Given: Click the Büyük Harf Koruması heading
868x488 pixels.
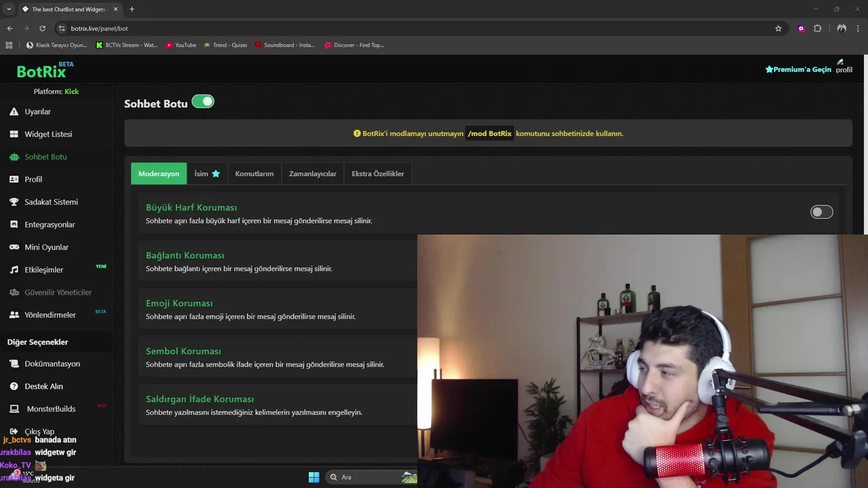Looking at the screenshot, I should 191,207.
